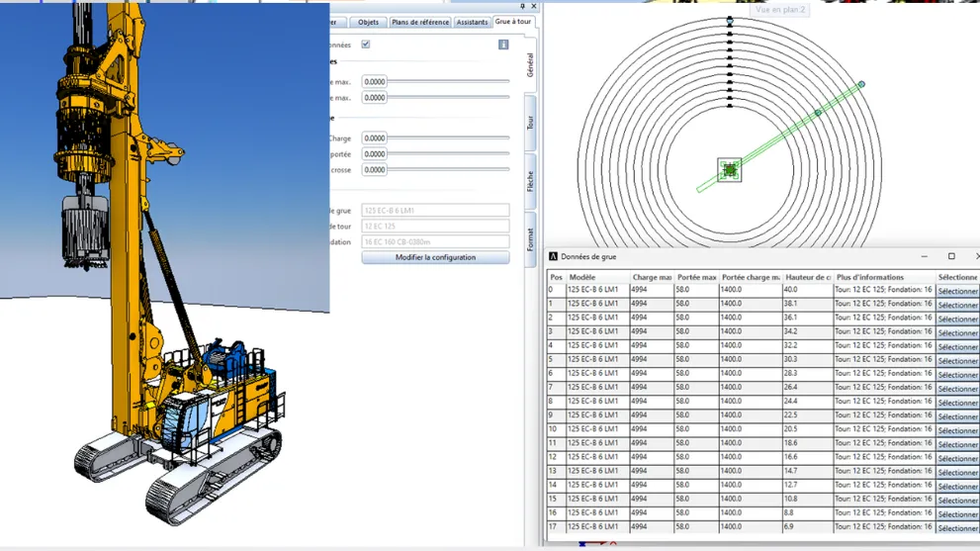The width and height of the screenshot is (980, 551).
Task: Click the Modifier la configuration button
Action: pyautogui.click(x=435, y=257)
